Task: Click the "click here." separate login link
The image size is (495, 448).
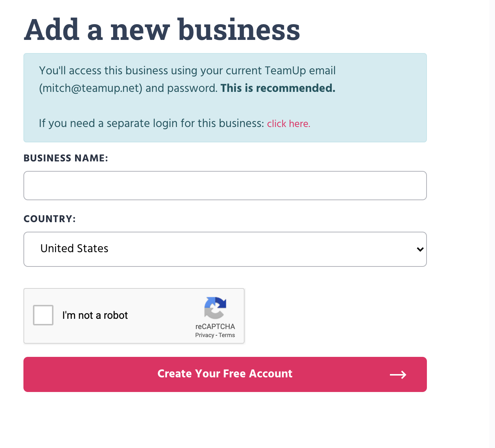Action: [x=289, y=124]
